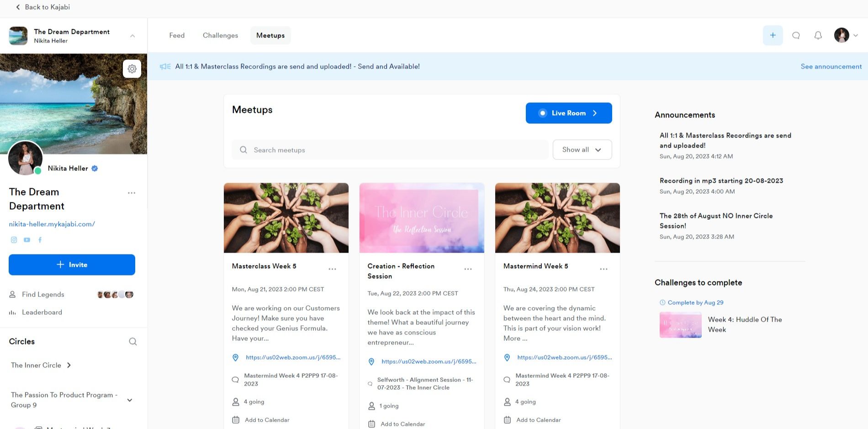Open Week 4: Huddle Of The Week challenge
The height and width of the screenshot is (429, 868).
tap(745, 324)
